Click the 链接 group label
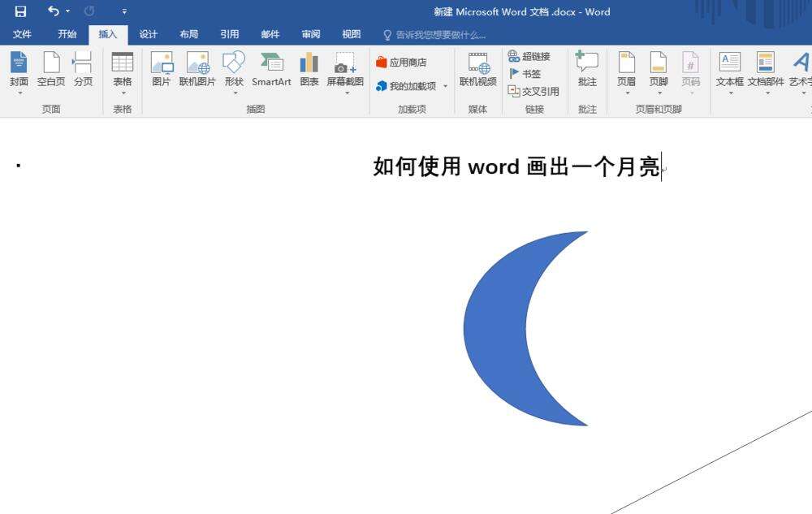812x514 pixels. click(x=534, y=109)
